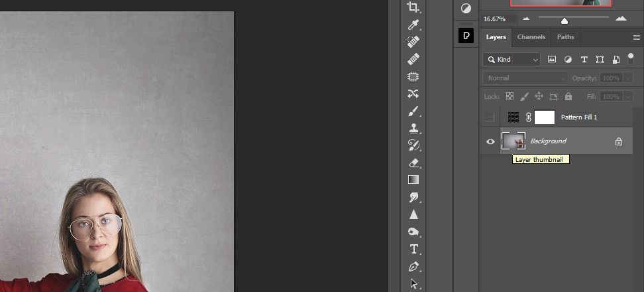Switch to the Paths tab
The height and width of the screenshot is (292, 644).
[x=565, y=37]
